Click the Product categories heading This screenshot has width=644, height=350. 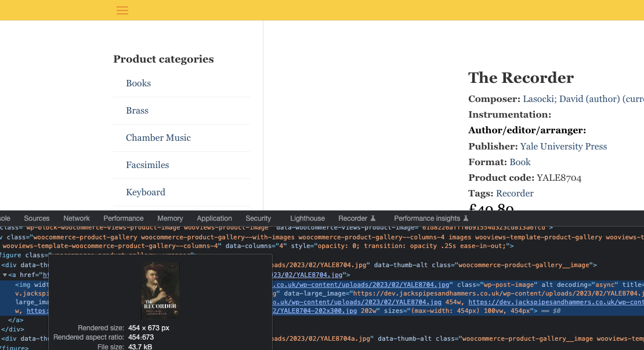click(164, 59)
